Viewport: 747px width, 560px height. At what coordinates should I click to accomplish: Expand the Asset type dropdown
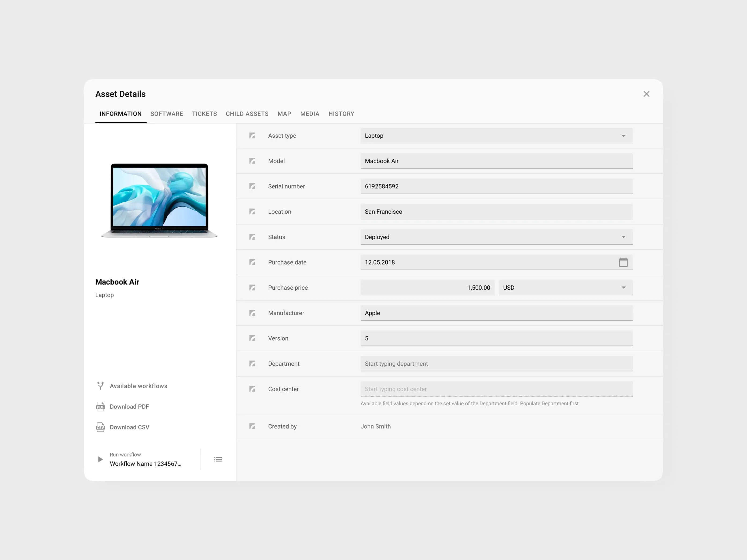(x=623, y=136)
